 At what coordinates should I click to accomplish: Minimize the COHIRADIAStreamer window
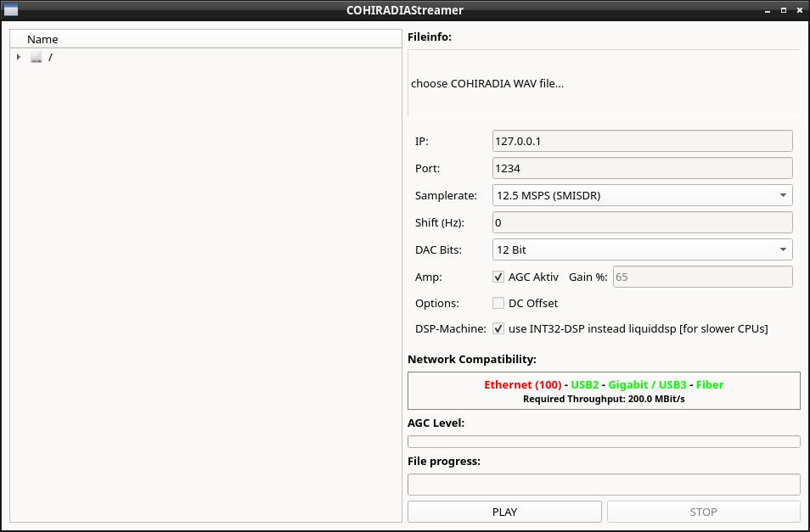(x=768, y=10)
